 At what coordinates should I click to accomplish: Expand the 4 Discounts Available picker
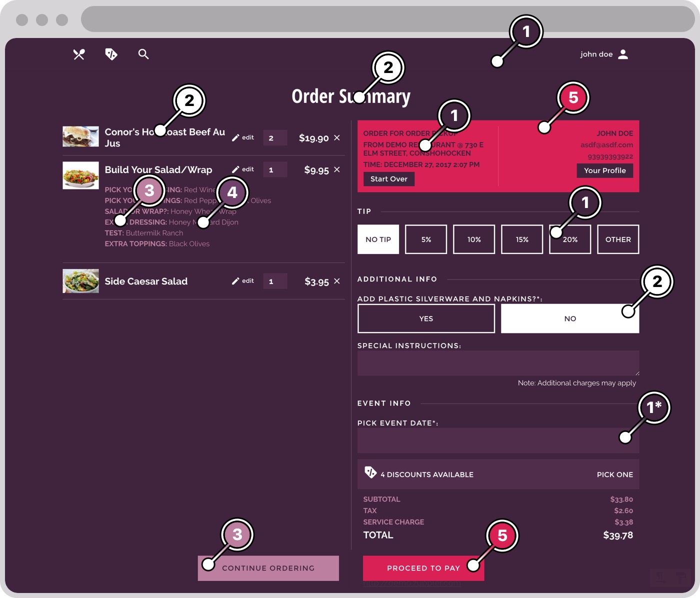point(498,474)
